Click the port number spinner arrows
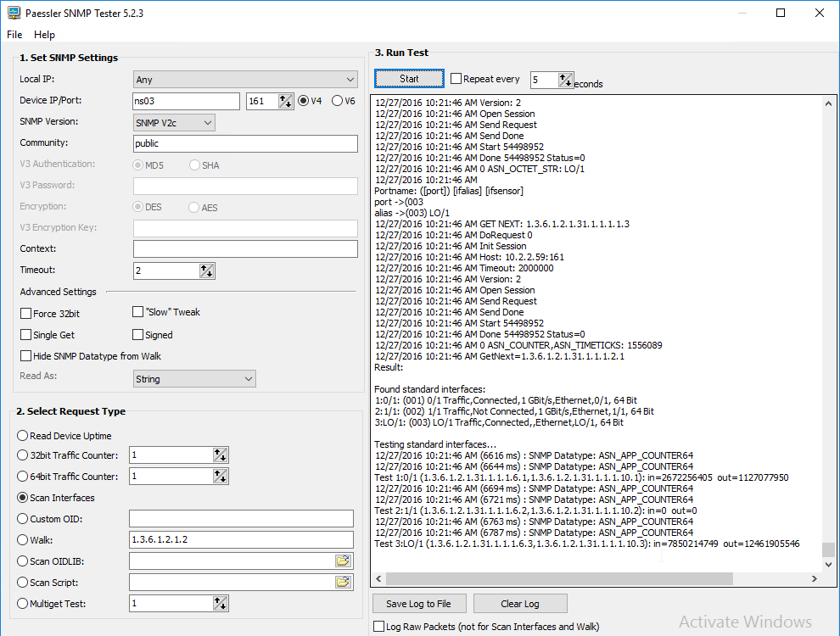Viewport: 840px width, 636px height. (285, 101)
